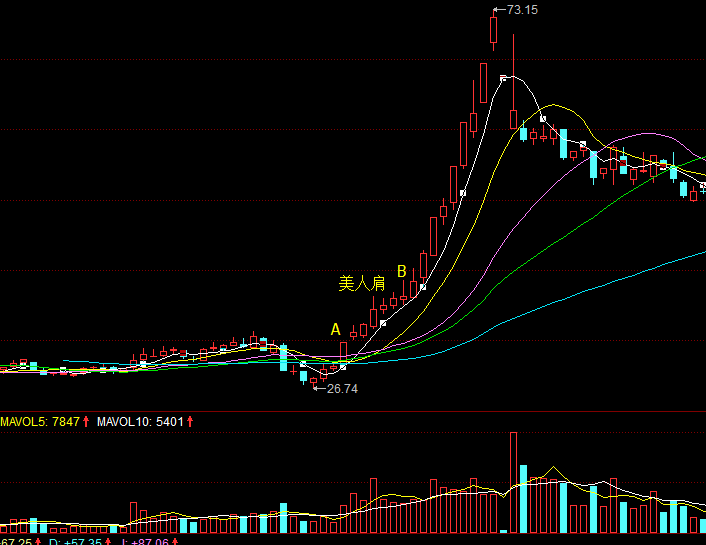The width and height of the screenshot is (706, 545).
Task: Select the yellow "B" annotation marker
Action: (402, 271)
